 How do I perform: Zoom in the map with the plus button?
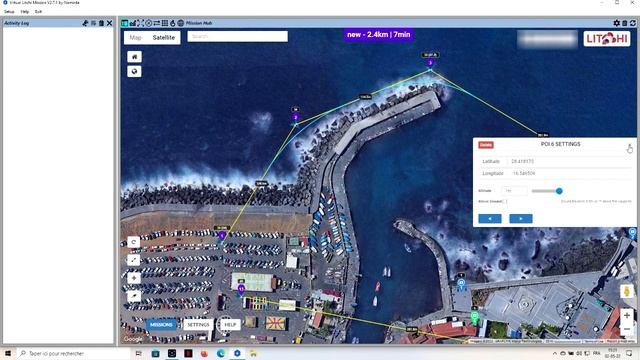(x=627, y=315)
